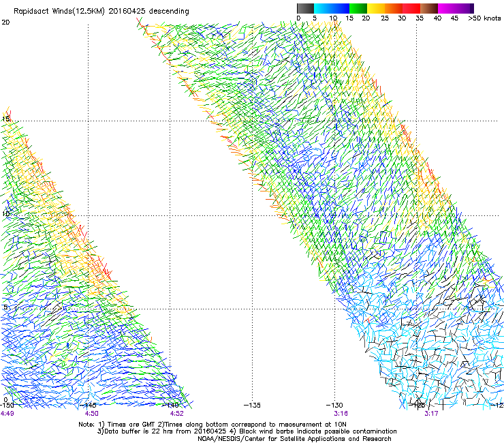504x443 pixels.
Task: Click the yellow 20–25 knots legend swatch
Action: point(376,8)
